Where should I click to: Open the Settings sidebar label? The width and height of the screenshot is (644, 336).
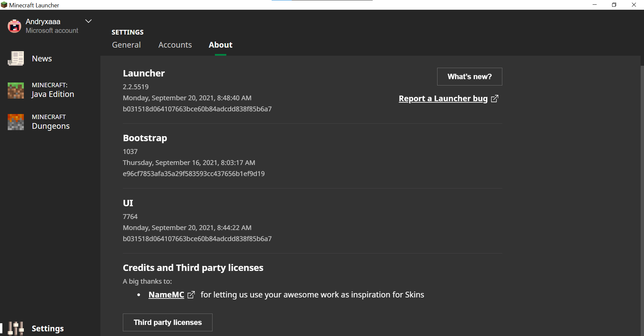point(48,329)
